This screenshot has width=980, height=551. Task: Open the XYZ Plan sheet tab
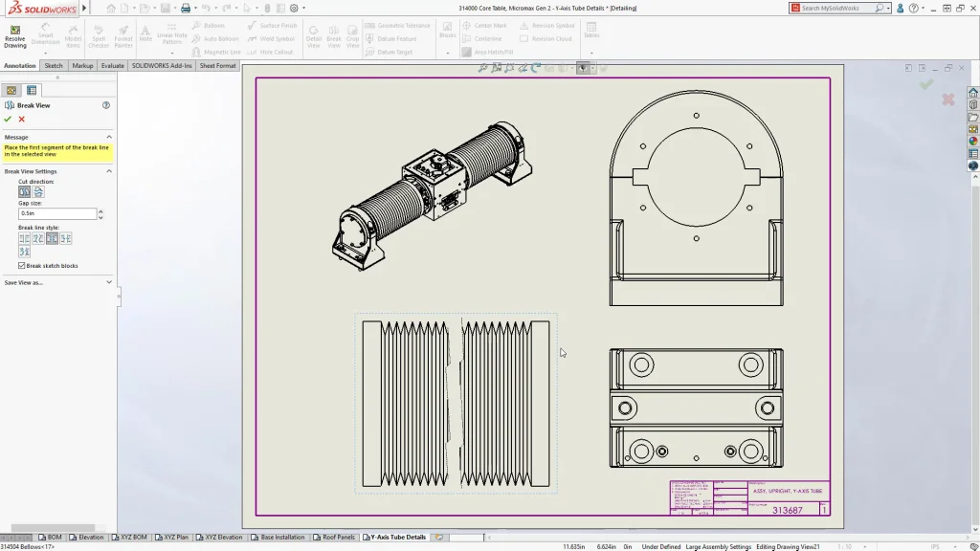[x=175, y=538]
